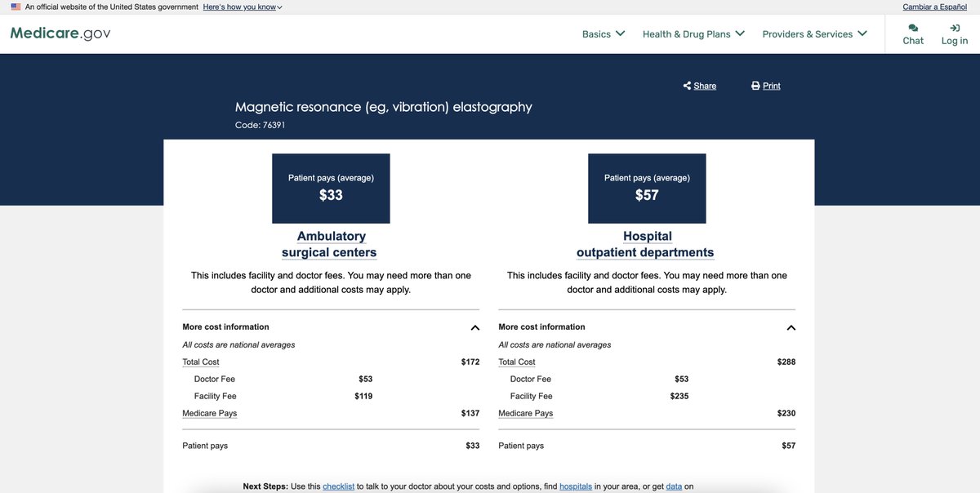The height and width of the screenshot is (493, 980).
Task: Click Total Cost term under Ambulatory
Action: pos(201,362)
